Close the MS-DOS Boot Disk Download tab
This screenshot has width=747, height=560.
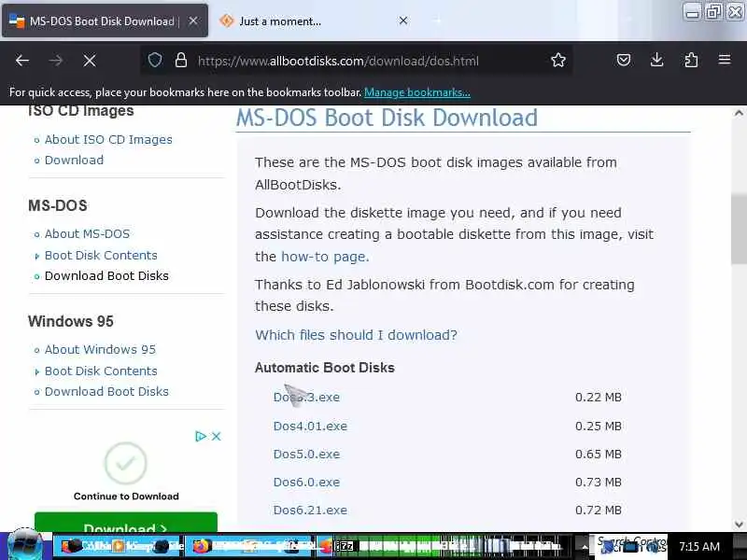(x=193, y=21)
